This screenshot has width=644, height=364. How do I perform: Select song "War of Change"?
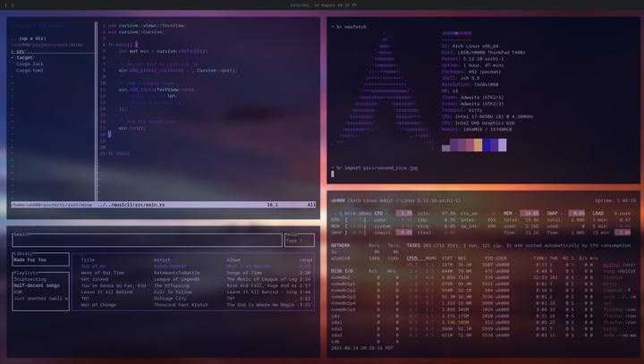click(x=98, y=305)
